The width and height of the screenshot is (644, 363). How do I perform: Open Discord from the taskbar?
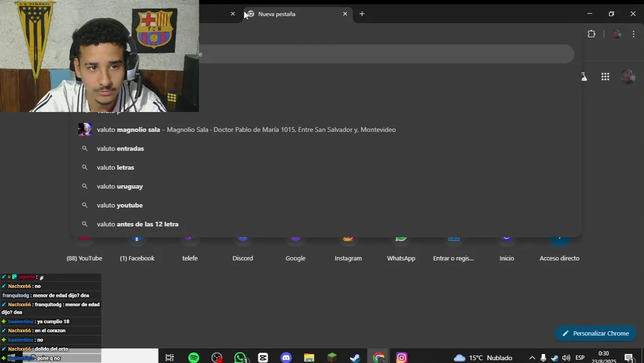(x=286, y=358)
